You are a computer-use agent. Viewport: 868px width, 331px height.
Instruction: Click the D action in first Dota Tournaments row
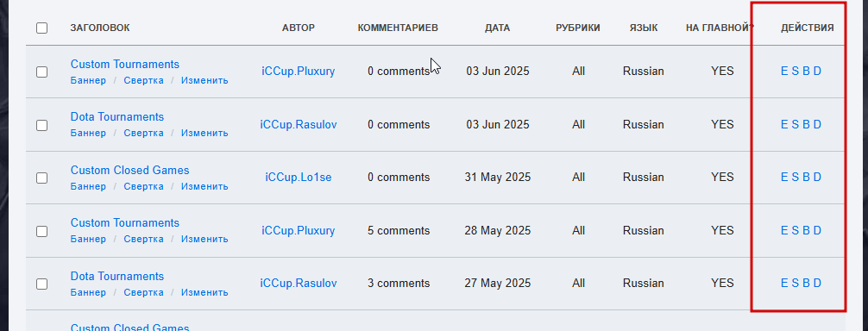[x=817, y=124]
